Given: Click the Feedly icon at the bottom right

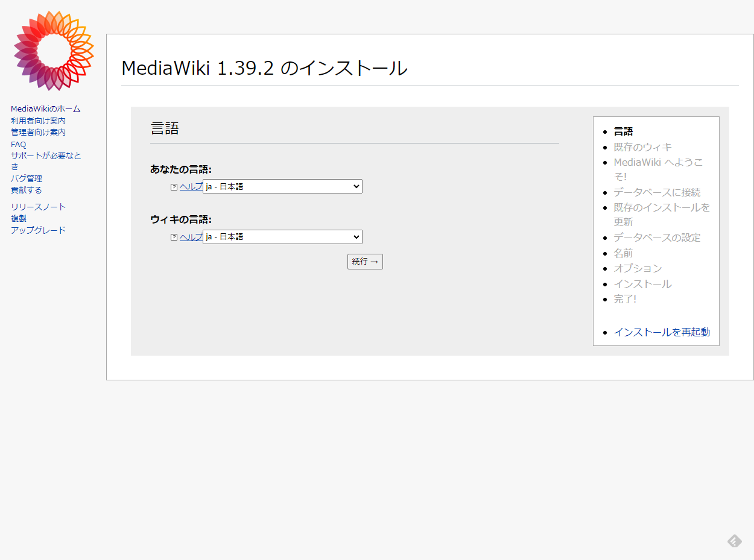Looking at the screenshot, I should (x=734, y=540).
